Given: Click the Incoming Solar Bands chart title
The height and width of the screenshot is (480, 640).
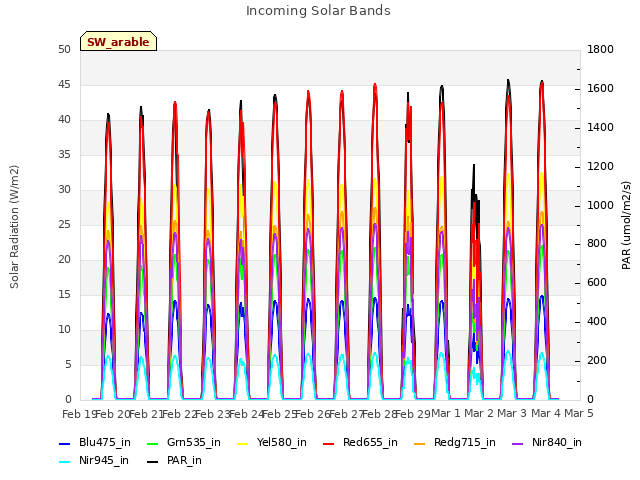Looking at the screenshot, I should point(318,11).
